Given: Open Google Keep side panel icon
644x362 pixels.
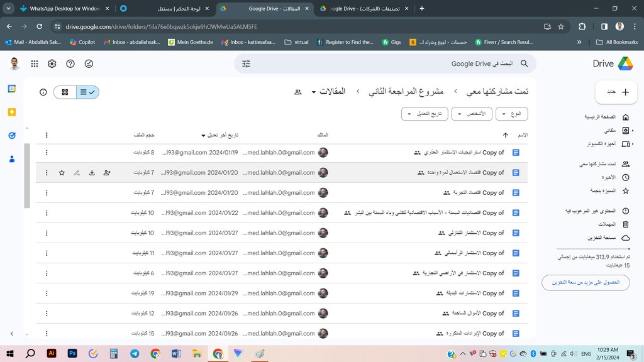Looking at the screenshot, I should [12, 112].
